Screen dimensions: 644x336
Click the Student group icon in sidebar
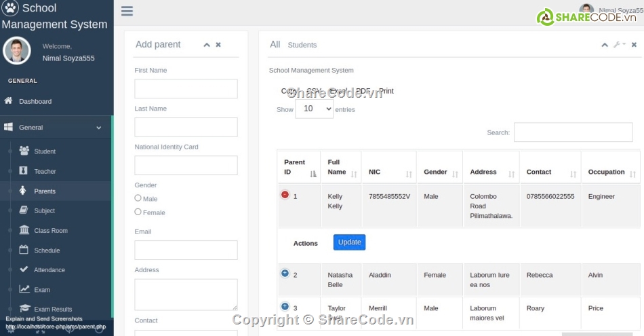[24, 151]
